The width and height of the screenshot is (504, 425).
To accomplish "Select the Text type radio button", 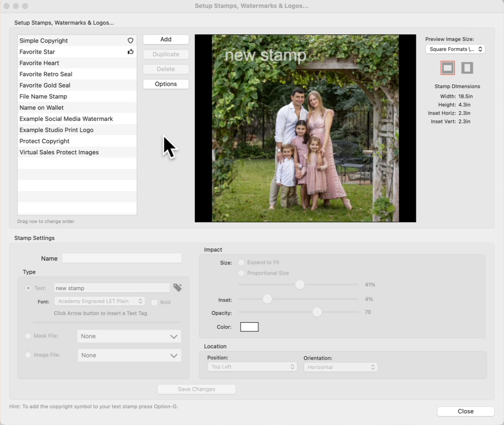I will coord(28,288).
